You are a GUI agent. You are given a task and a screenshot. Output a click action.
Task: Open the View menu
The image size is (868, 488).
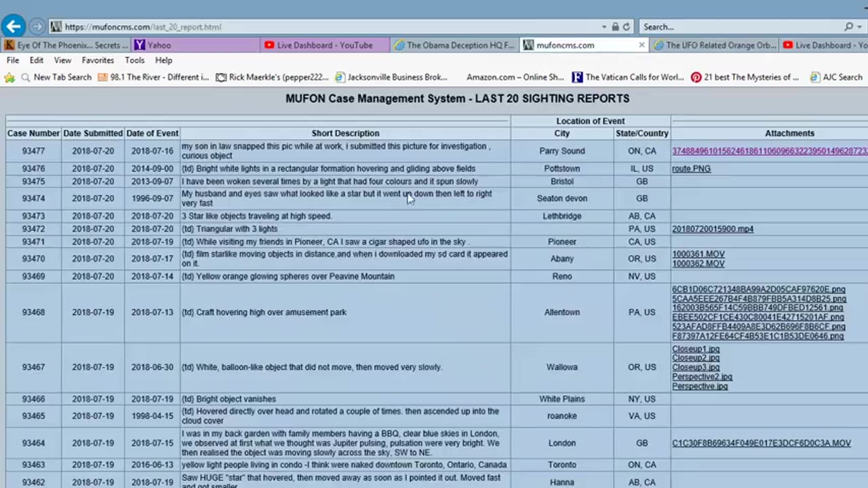pos(62,60)
